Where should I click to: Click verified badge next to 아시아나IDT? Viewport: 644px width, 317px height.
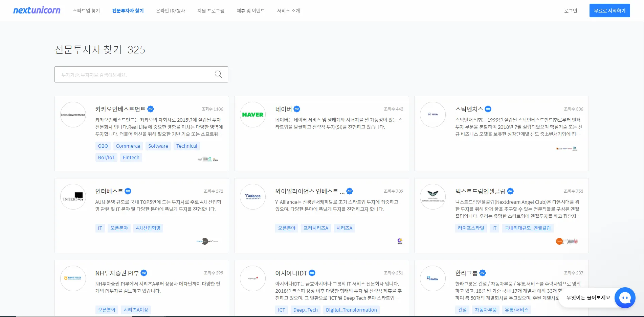[x=312, y=273]
